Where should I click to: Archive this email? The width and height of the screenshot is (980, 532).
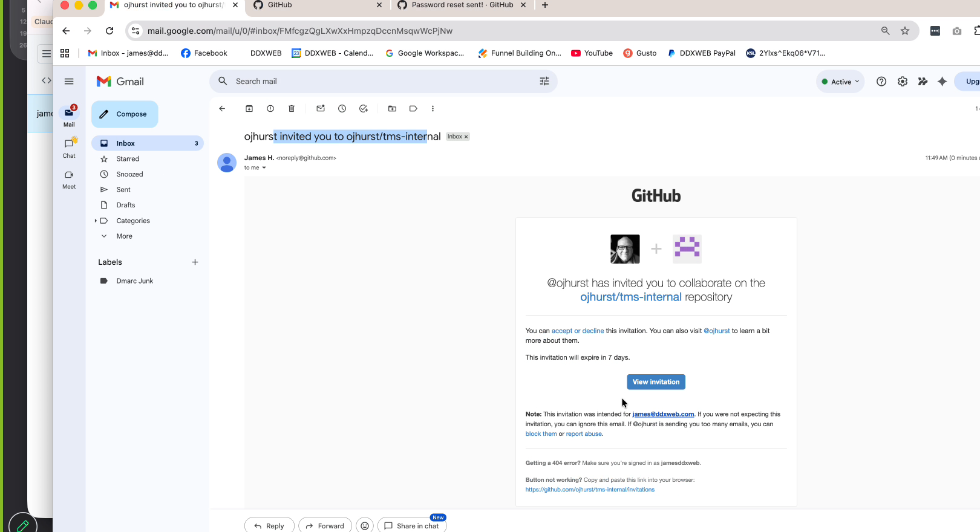[249, 109]
